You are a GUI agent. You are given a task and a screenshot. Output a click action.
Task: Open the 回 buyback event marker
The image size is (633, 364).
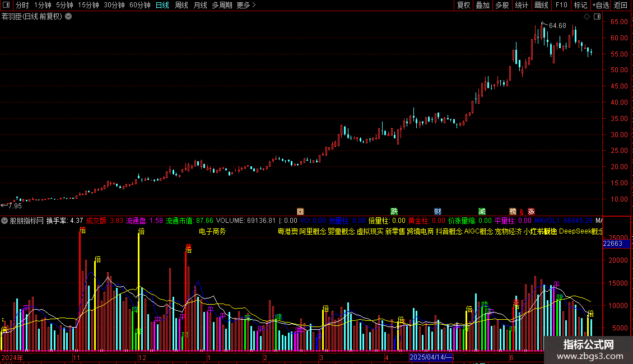click(300, 212)
